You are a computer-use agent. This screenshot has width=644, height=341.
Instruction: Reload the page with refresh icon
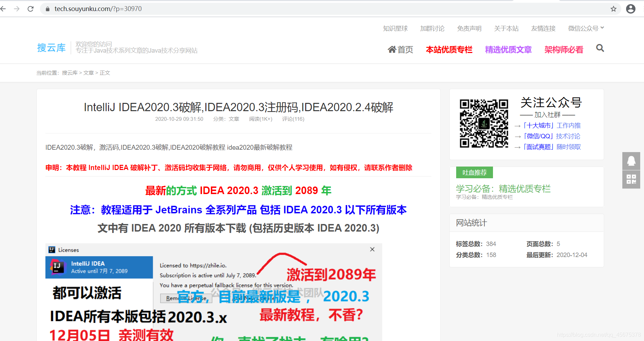point(31,9)
